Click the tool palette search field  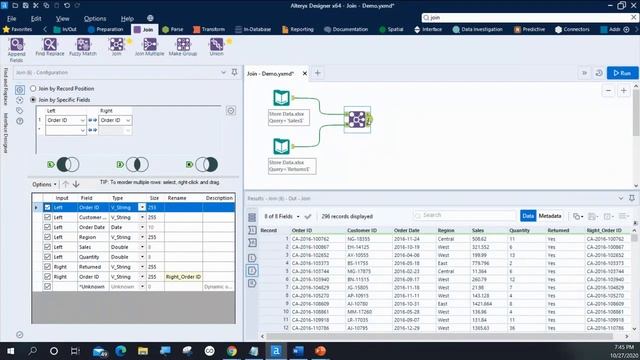[x=527, y=18]
